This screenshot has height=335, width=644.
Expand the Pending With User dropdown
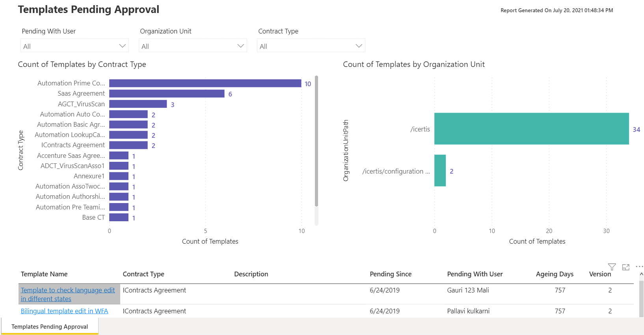point(122,46)
